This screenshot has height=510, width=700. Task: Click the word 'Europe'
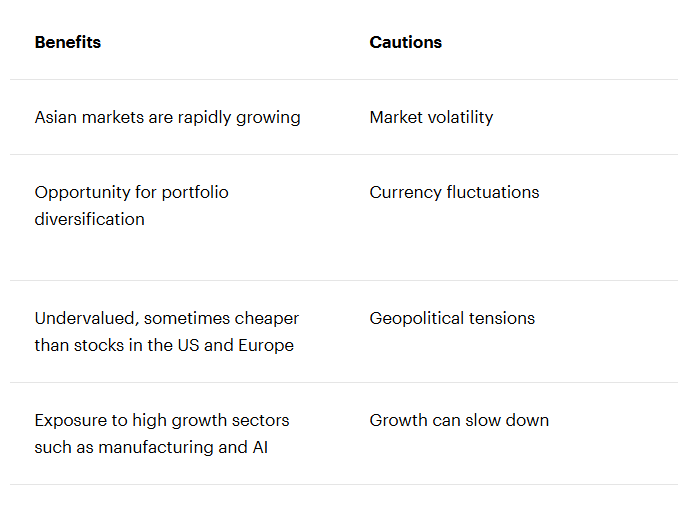(266, 346)
